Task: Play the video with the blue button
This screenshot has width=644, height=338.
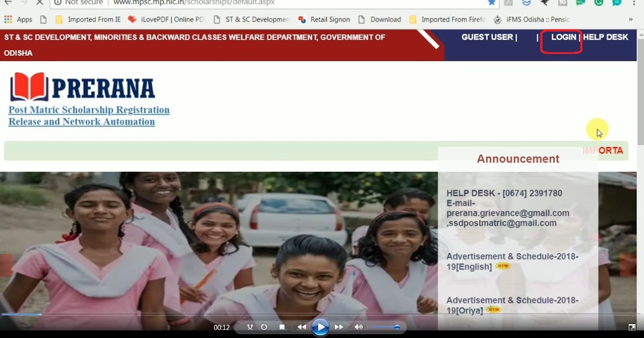Action: point(320,327)
